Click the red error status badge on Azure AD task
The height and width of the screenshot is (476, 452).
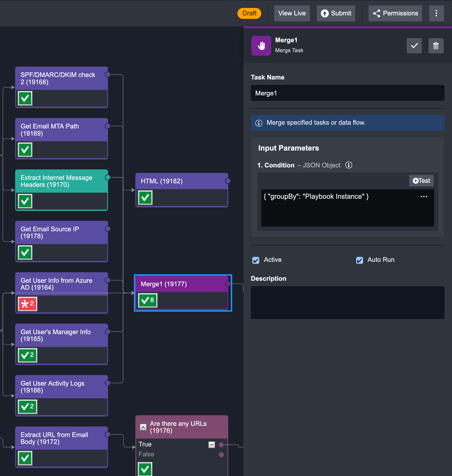point(28,304)
